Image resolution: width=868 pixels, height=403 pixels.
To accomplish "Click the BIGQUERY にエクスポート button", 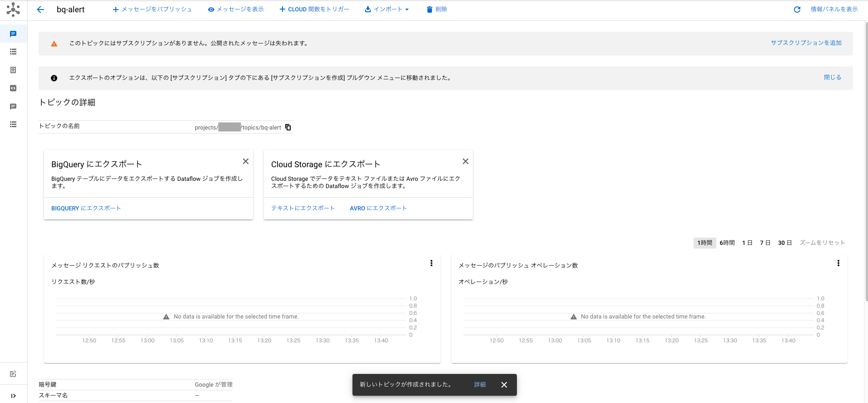I will (x=86, y=208).
